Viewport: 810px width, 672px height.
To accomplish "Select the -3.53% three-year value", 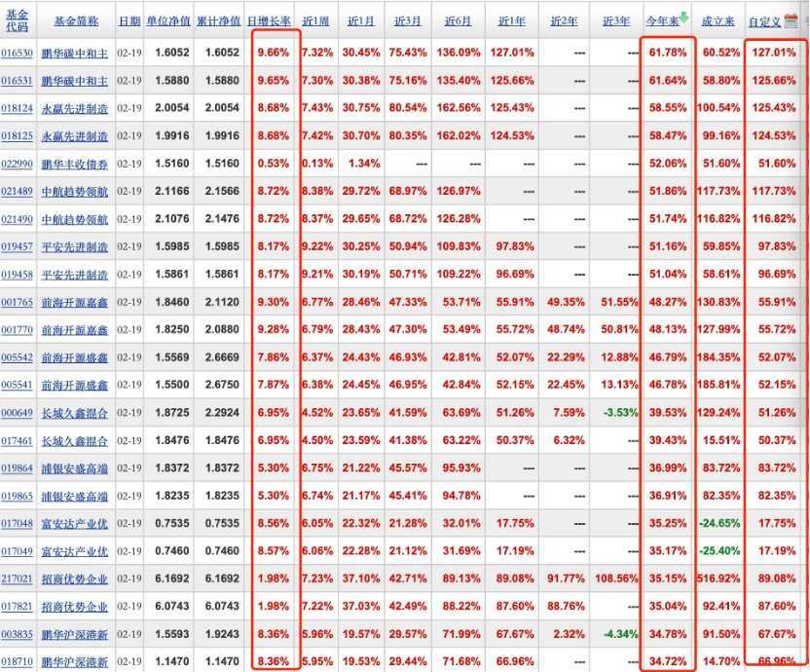I will [x=620, y=413].
